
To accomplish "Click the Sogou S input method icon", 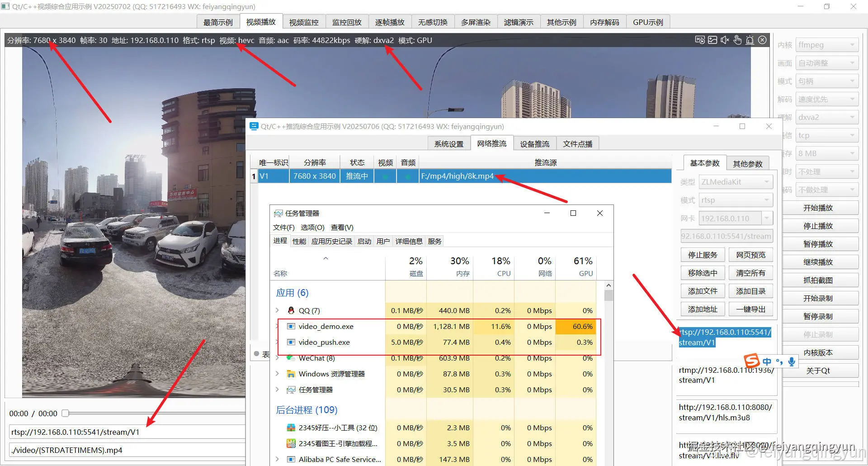I will [752, 361].
